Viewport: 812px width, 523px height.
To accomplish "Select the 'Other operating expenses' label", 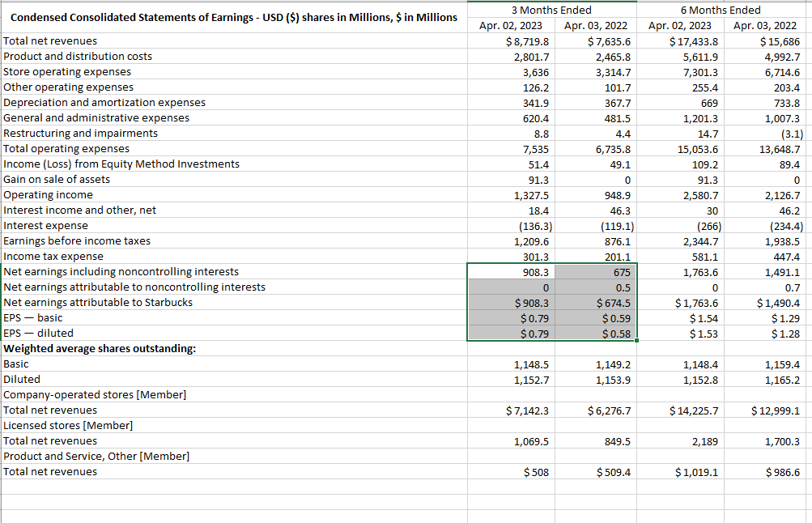I will 68,87.
